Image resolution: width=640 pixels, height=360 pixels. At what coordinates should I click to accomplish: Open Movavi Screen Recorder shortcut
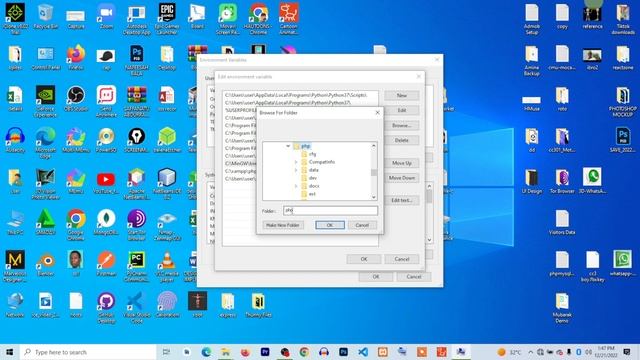point(228,18)
